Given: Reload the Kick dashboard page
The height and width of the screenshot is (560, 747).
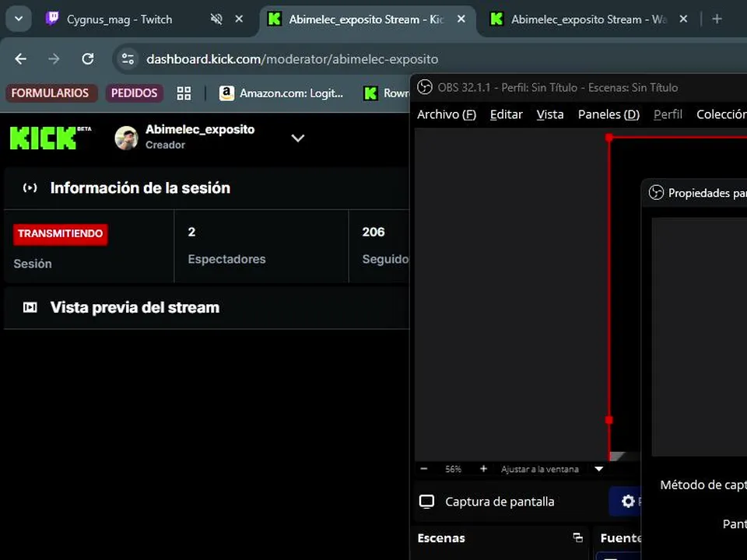Looking at the screenshot, I should [x=88, y=59].
